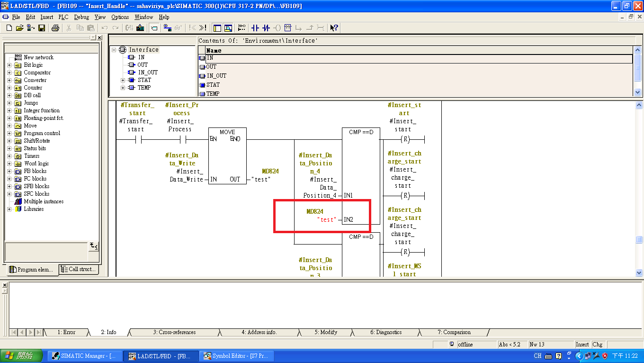Viewport: 644px width, 363px height.
Task: Open the Debug menu
Action: pyautogui.click(x=81, y=17)
